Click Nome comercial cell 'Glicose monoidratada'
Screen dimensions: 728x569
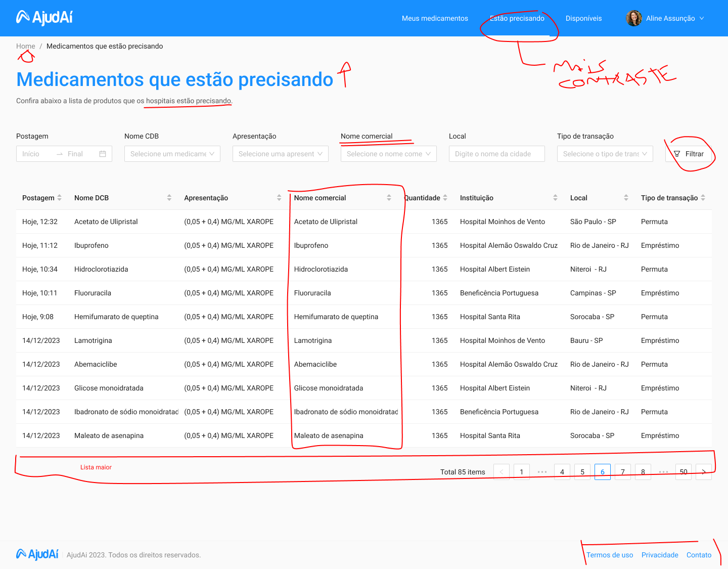pos(329,388)
